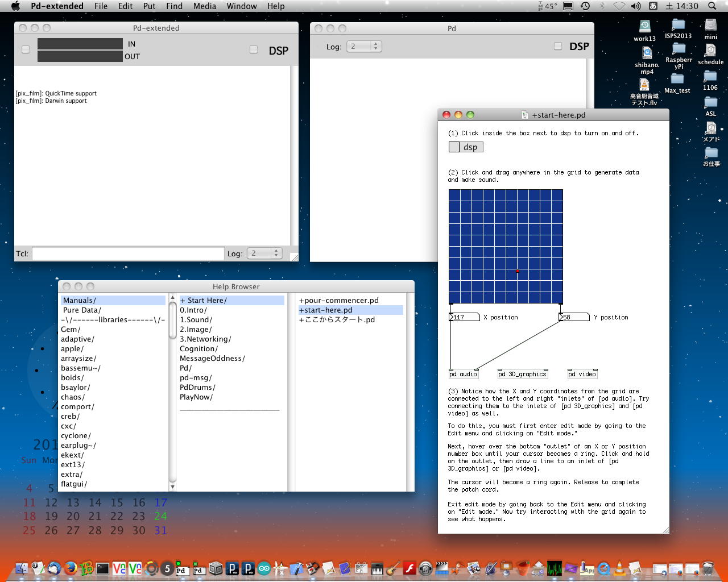Click the pd 3D_graphics object box
This screenshot has width=728, height=582.
click(x=523, y=374)
